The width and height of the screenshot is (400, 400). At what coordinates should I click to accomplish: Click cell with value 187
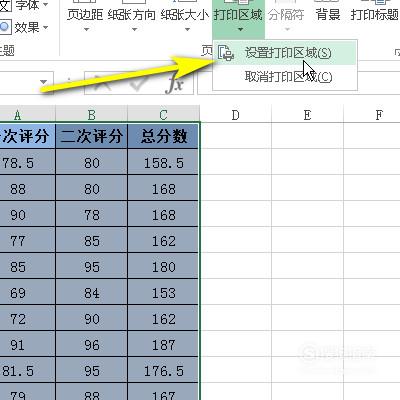coord(163,344)
